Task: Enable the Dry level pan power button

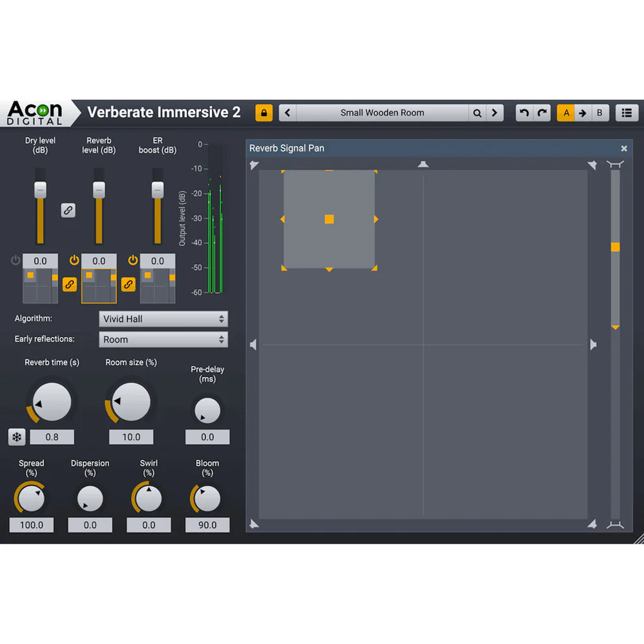Action: pos(15,260)
